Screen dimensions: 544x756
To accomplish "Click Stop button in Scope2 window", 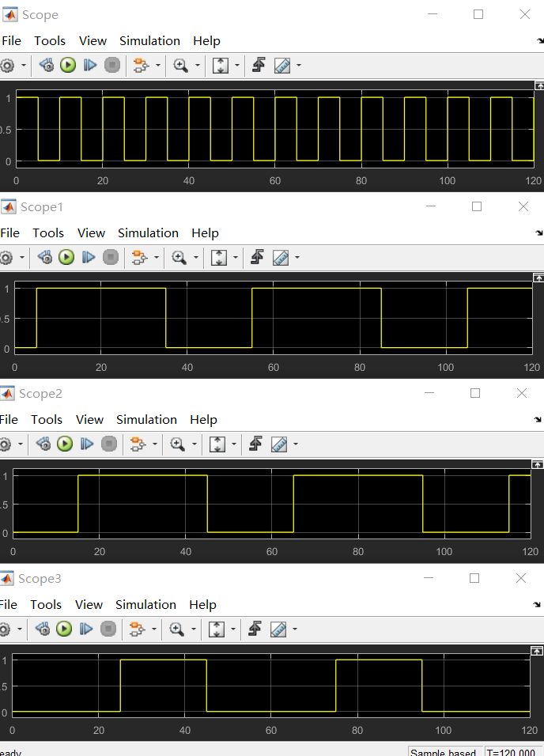I will [x=109, y=444].
